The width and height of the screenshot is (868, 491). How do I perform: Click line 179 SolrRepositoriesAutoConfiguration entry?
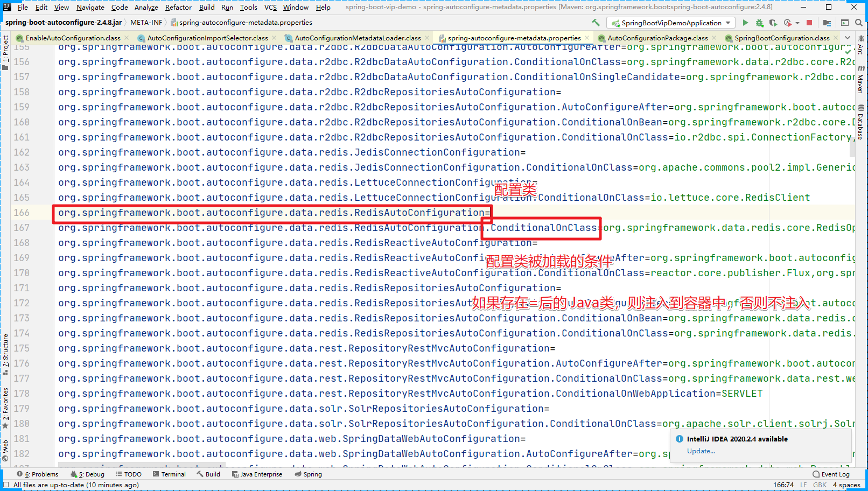tap(304, 409)
